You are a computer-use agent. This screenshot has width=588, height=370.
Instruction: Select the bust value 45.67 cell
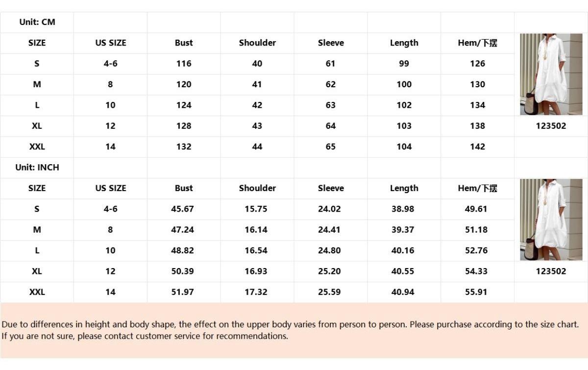(x=182, y=209)
